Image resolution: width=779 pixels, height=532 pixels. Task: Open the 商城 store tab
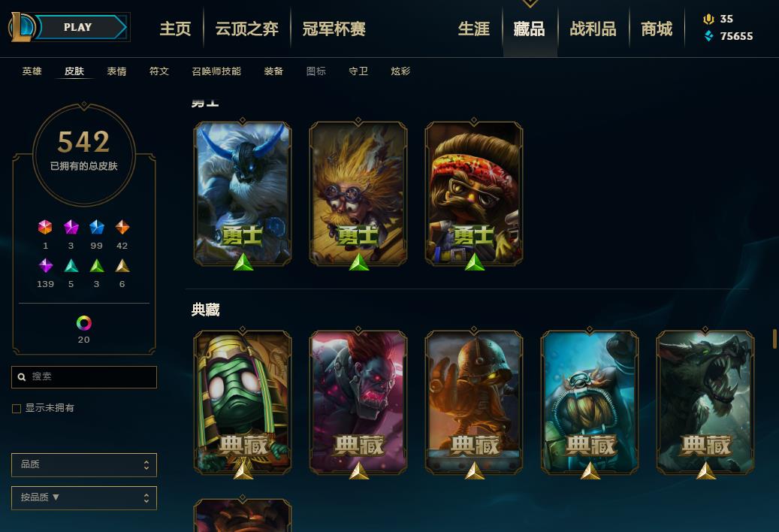pos(657,29)
